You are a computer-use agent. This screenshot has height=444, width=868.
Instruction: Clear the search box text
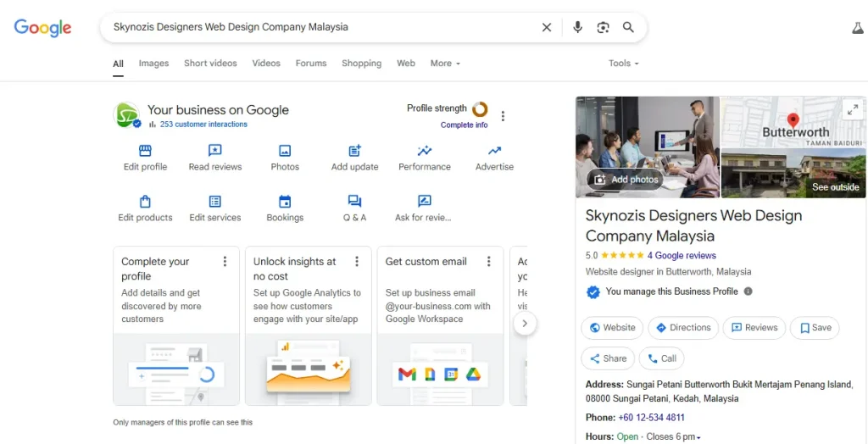click(x=547, y=27)
